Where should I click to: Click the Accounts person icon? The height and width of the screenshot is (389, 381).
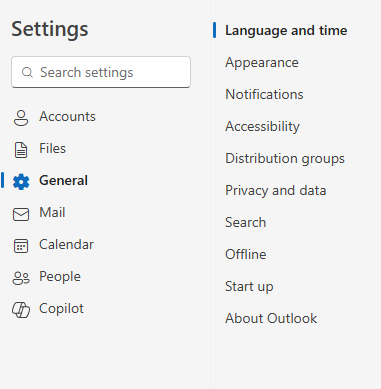(x=21, y=118)
